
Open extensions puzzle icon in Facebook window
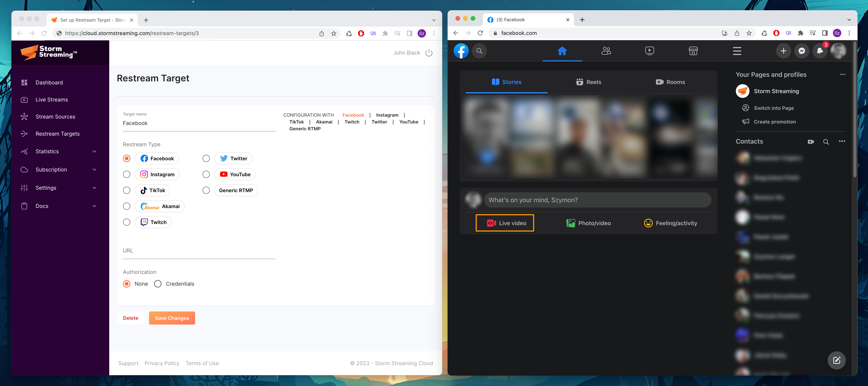tap(801, 33)
